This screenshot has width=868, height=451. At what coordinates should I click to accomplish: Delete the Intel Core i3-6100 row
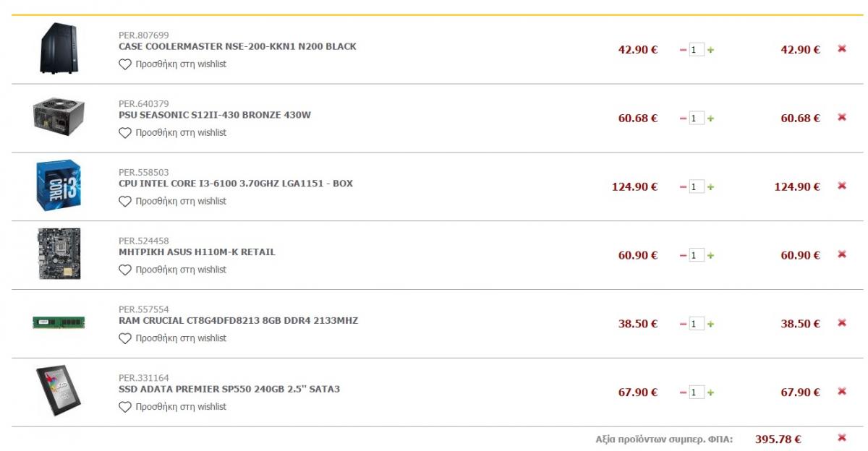[x=841, y=186]
